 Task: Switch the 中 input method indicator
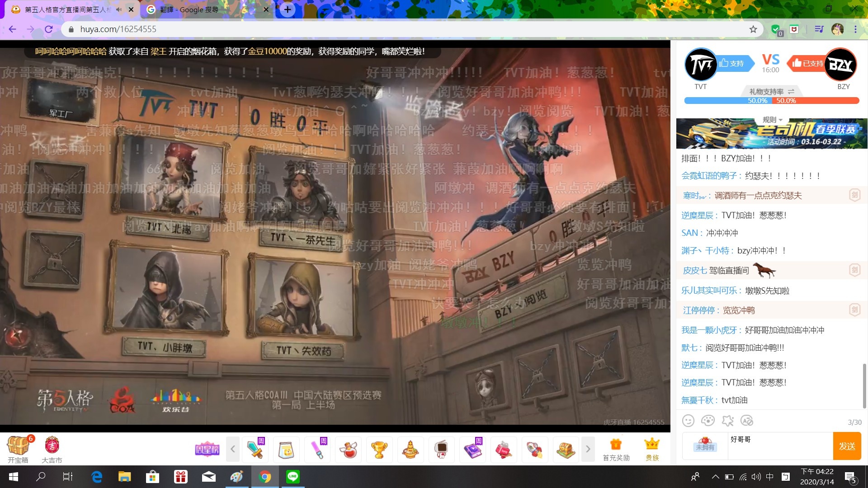(x=769, y=477)
